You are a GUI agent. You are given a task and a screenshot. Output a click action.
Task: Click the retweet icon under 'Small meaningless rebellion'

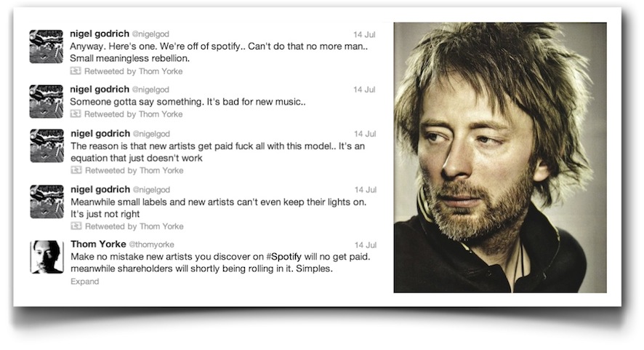click(75, 71)
